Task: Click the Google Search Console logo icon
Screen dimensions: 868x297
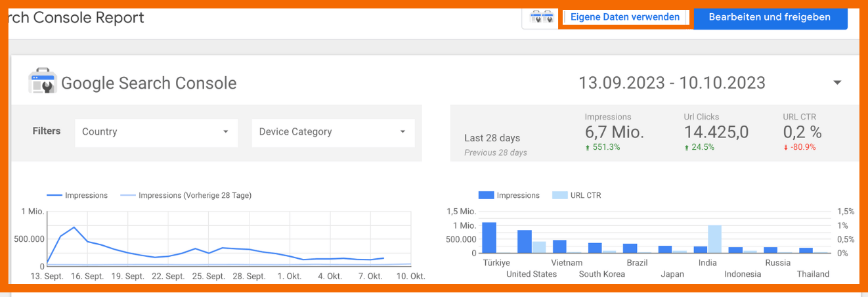Action: coord(43,83)
